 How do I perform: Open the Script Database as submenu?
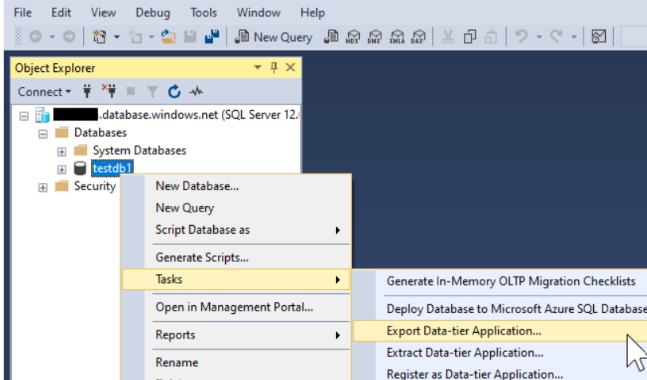(x=236, y=230)
